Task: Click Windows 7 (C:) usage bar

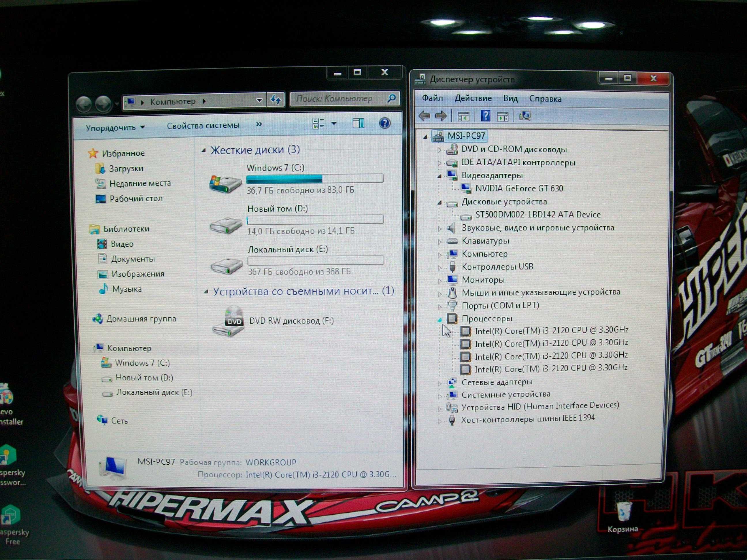Action: 315,178
